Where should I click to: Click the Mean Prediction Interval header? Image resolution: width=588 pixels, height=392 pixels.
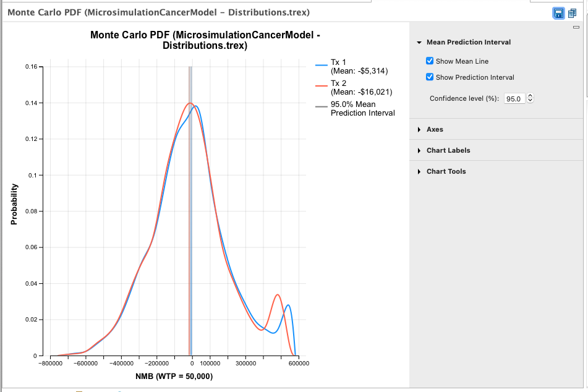pos(469,42)
